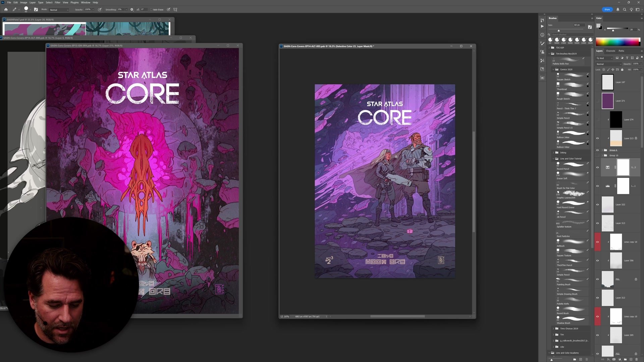Screen dimensions: 644x362
Task: Open the blending Mode dropdown in options bar
Action: pos(59,10)
